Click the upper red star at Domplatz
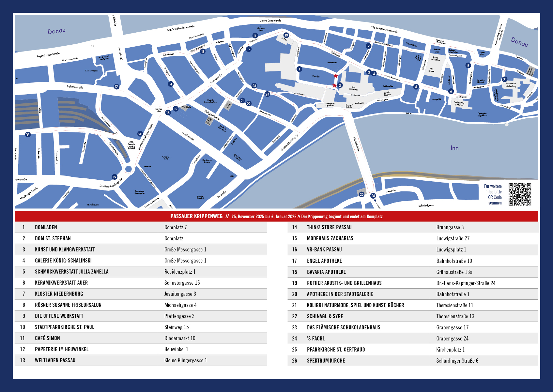Viewport: 553px width, 392px height. coord(336,76)
